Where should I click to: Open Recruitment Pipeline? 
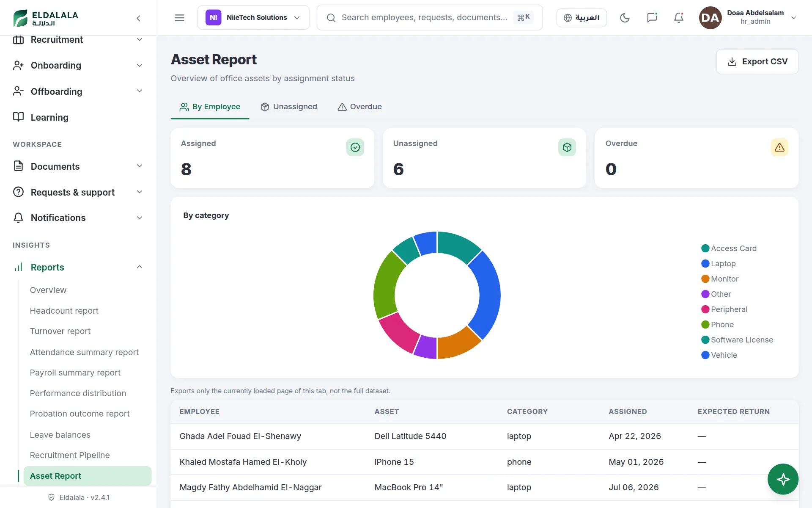(x=70, y=455)
